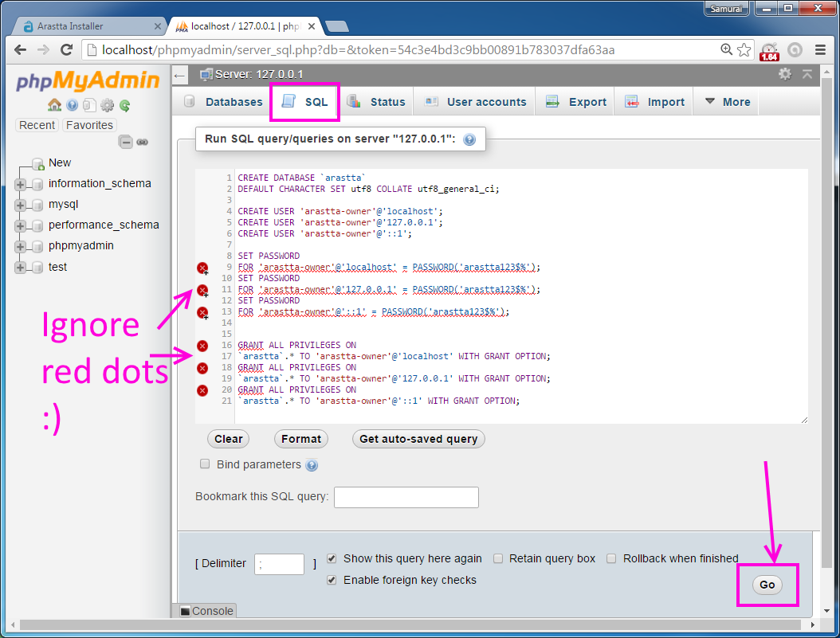This screenshot has height=638, width=840.
Task: Reload the browser page
Action: point(66,49)
